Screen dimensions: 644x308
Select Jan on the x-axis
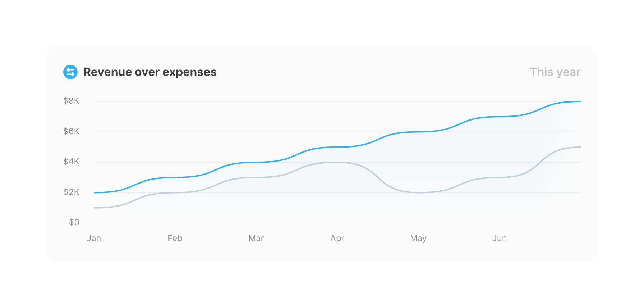point(94,238)
